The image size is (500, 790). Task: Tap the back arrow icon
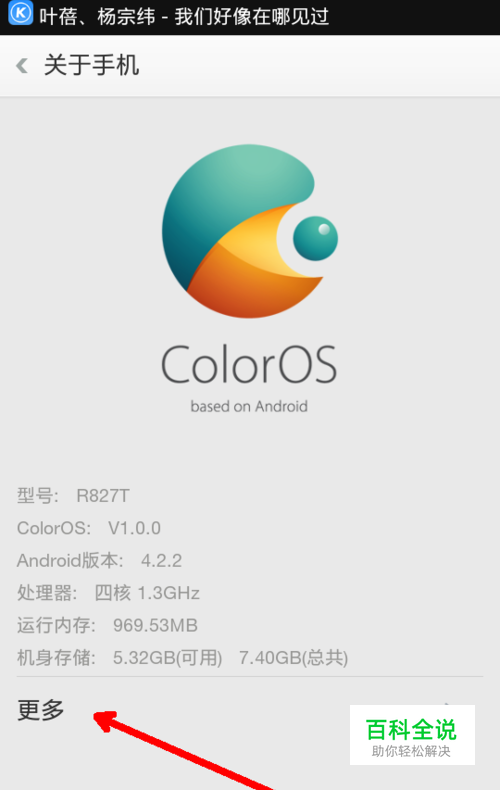[22, 65]
